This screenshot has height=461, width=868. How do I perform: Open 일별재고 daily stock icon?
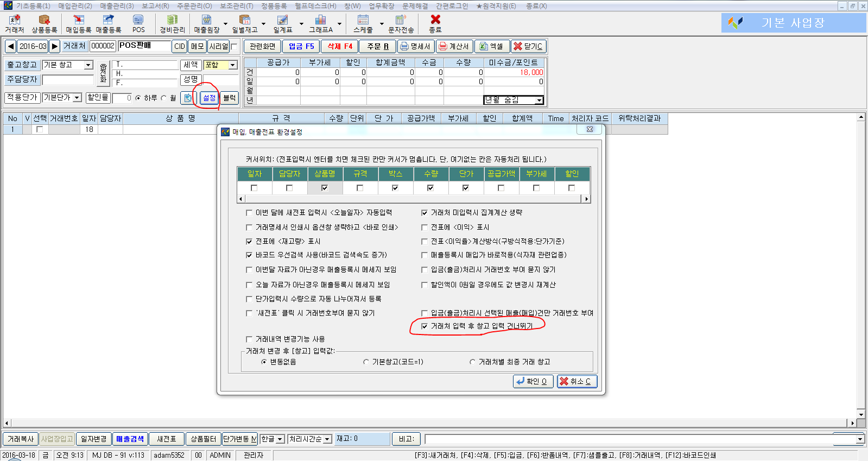pos(245,24)
